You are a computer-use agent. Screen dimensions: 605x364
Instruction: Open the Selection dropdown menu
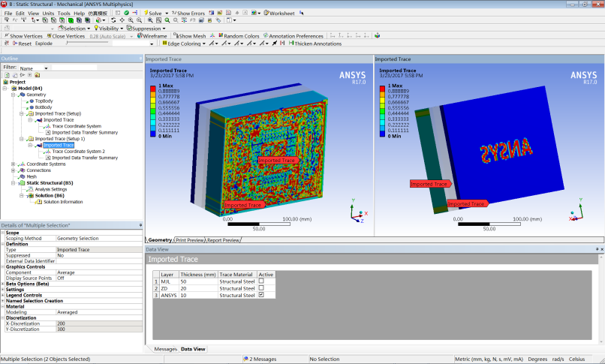pos(74,29)
